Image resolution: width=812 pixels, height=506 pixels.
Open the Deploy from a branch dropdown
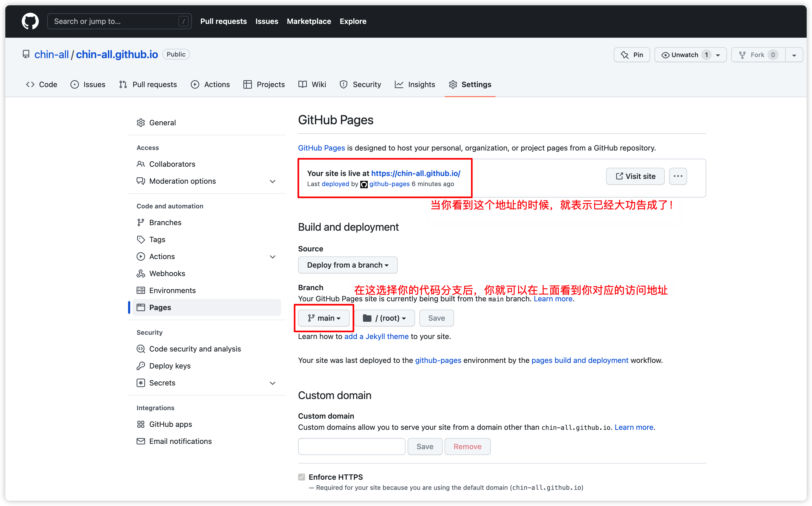[x=348, y=265]
